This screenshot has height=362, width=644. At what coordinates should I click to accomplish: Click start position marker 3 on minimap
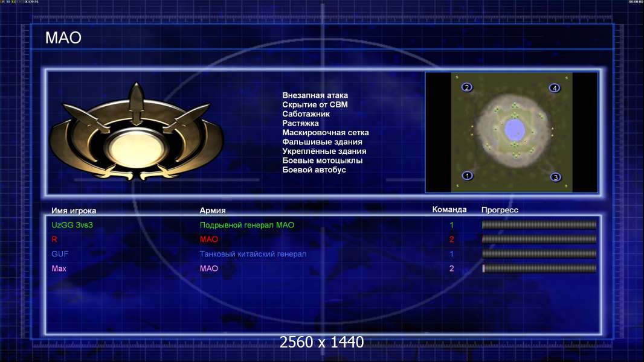556,177
